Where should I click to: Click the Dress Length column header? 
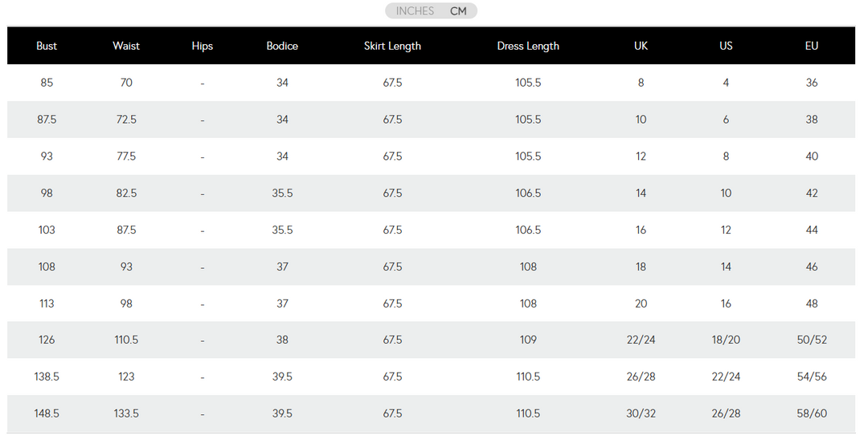tap(528, 46)
